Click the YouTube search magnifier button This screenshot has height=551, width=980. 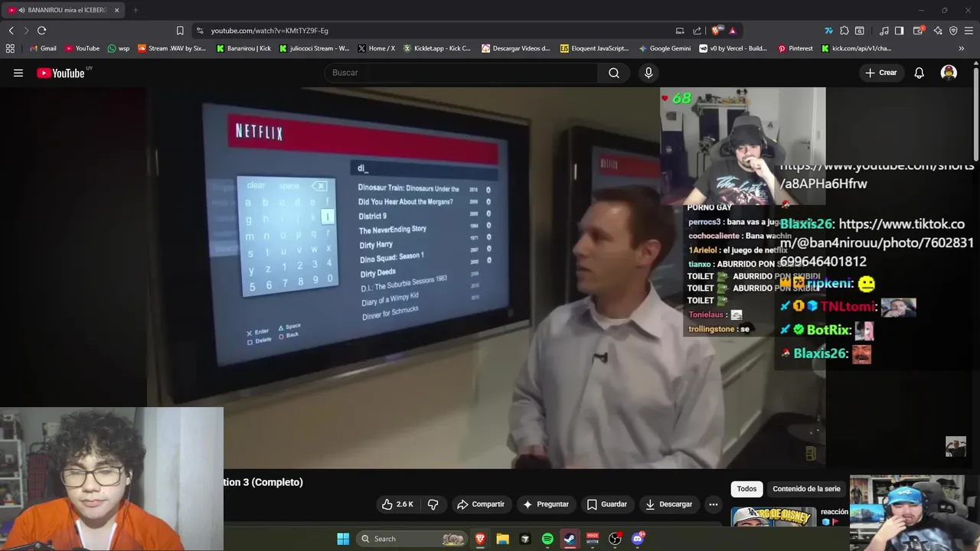614,73
